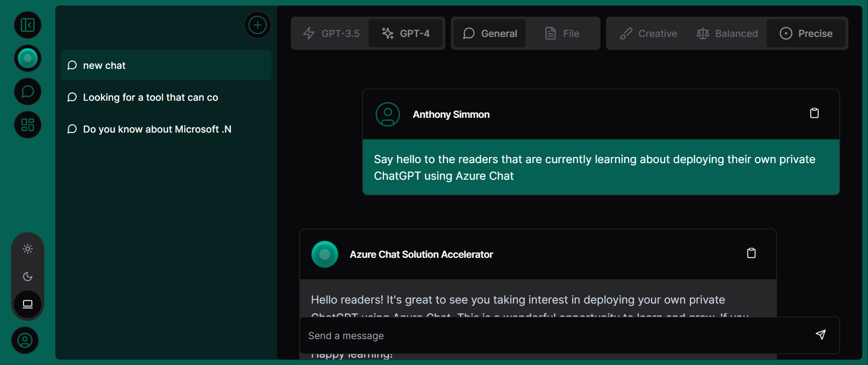The height and width of the screenshot is (365, 868).
Task: Set conversation style to Balanced
Action: 727,33
